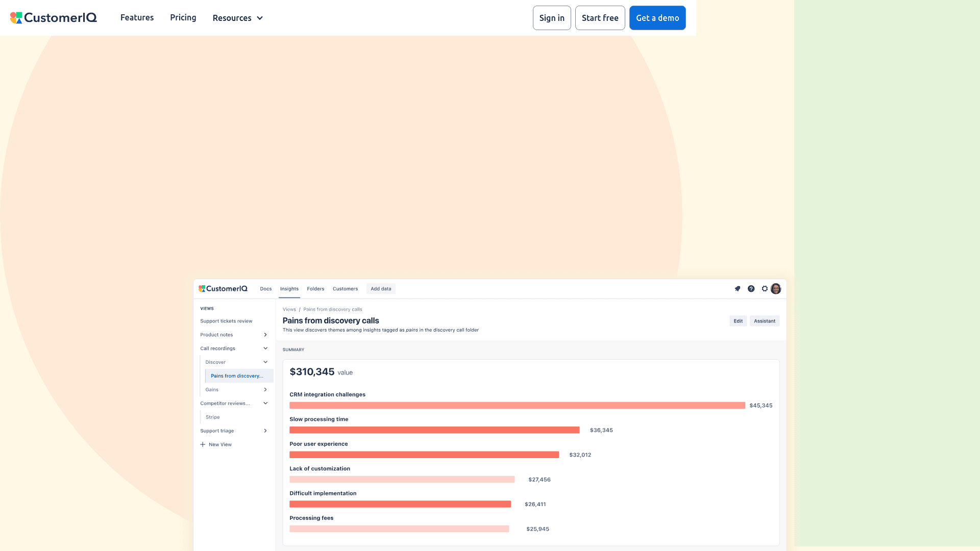Open the Assistant button
980x551 pixels.
[764, 321]
